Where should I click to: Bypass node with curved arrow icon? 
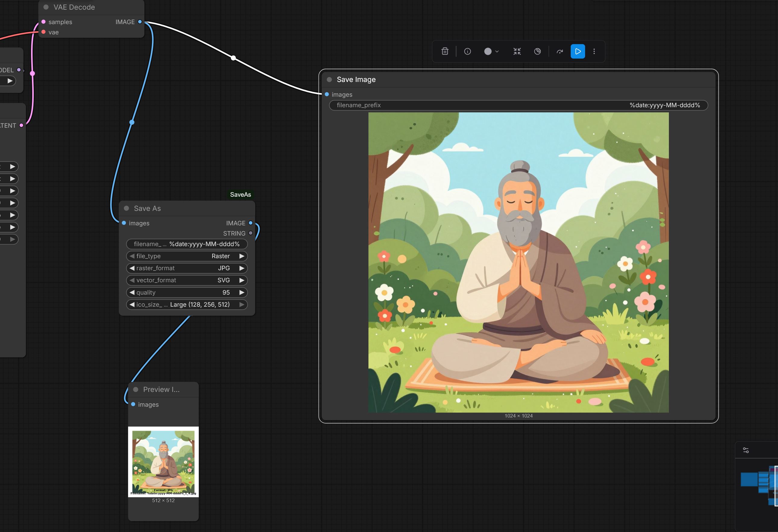(x=560, y=51)
